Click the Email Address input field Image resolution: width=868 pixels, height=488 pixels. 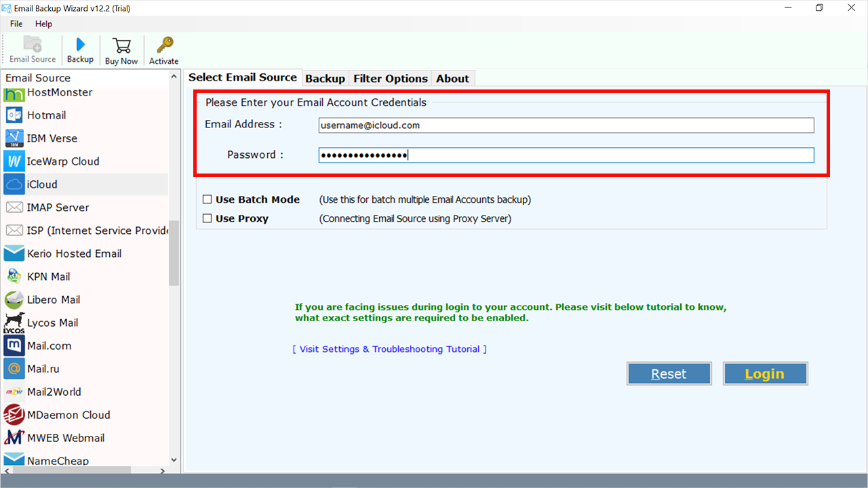pyautogui.click(x=566, y=125)
